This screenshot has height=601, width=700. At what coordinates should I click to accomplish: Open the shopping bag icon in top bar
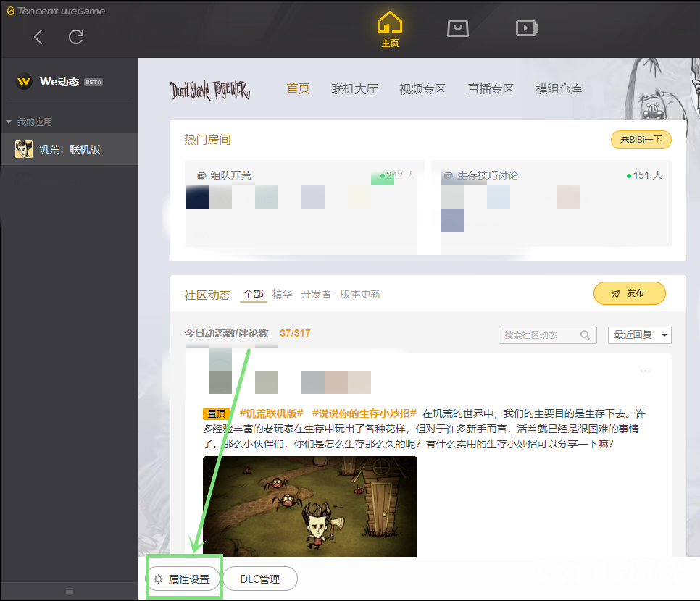tap(458, 28)
